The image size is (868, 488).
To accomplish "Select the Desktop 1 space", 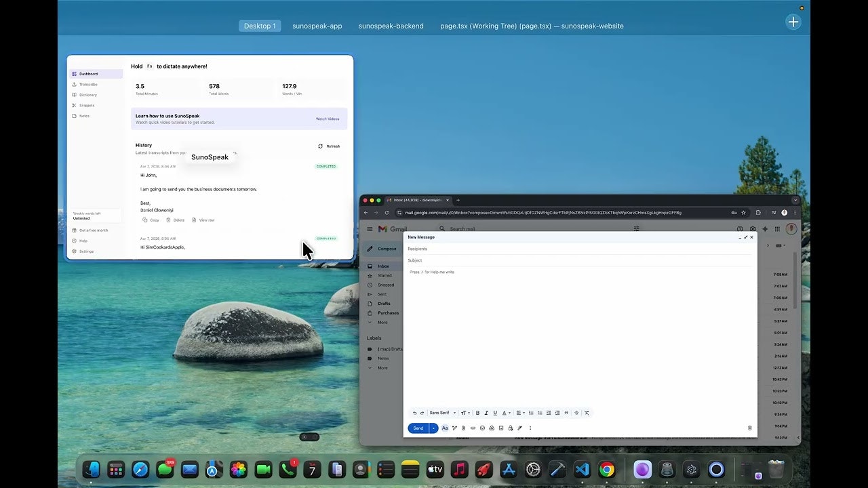I will click(260, 26).
